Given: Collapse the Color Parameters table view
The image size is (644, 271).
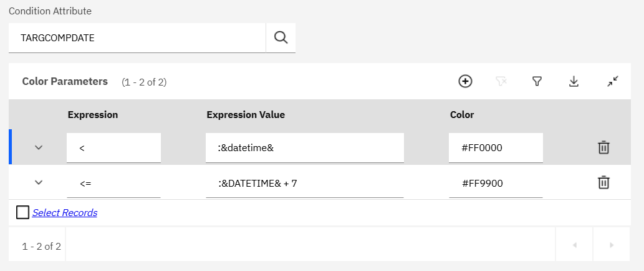Looking at the screenshot, I should tap(613, 81).
